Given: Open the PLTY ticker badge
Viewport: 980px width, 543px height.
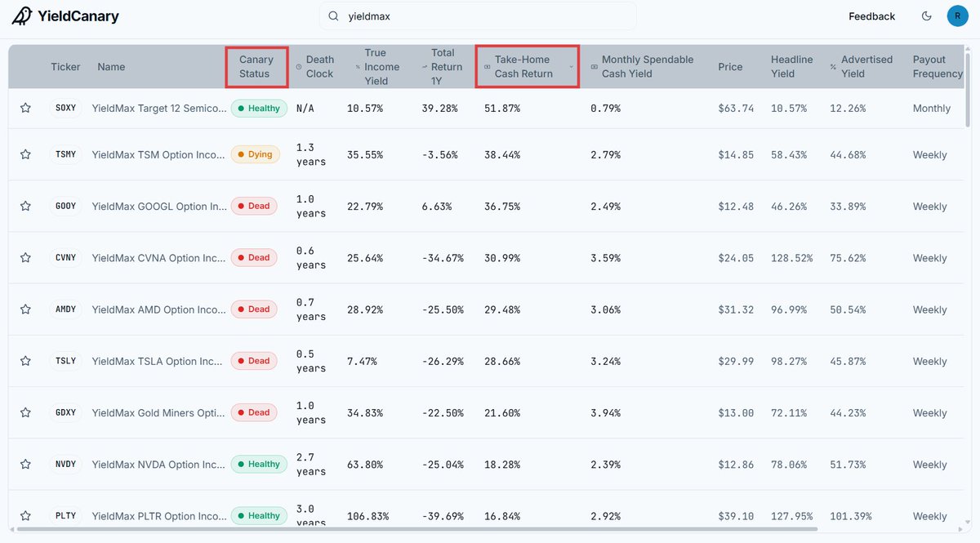Looking at the screenshot, I should coord(66,515).
